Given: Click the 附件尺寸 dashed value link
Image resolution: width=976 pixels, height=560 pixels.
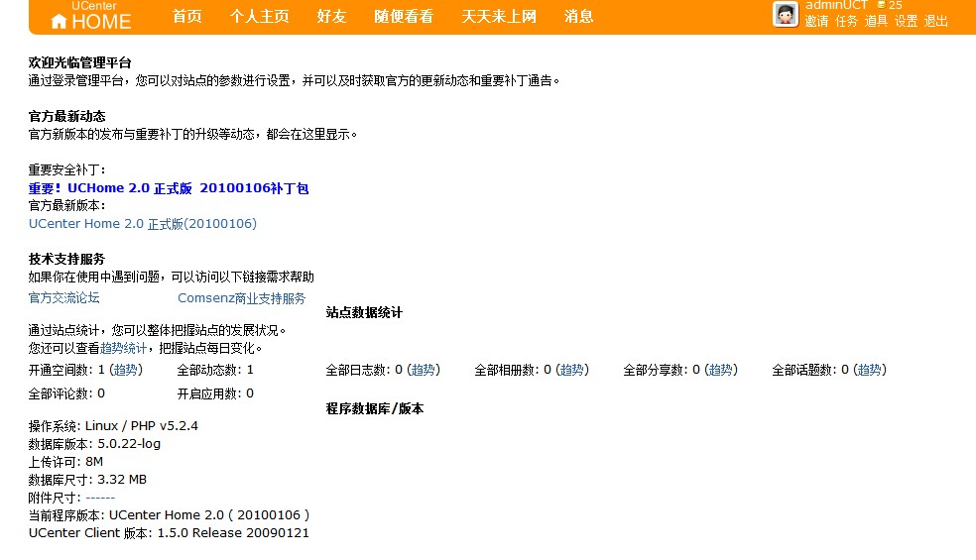Looking at the screenshot, I should pos(100,498).
